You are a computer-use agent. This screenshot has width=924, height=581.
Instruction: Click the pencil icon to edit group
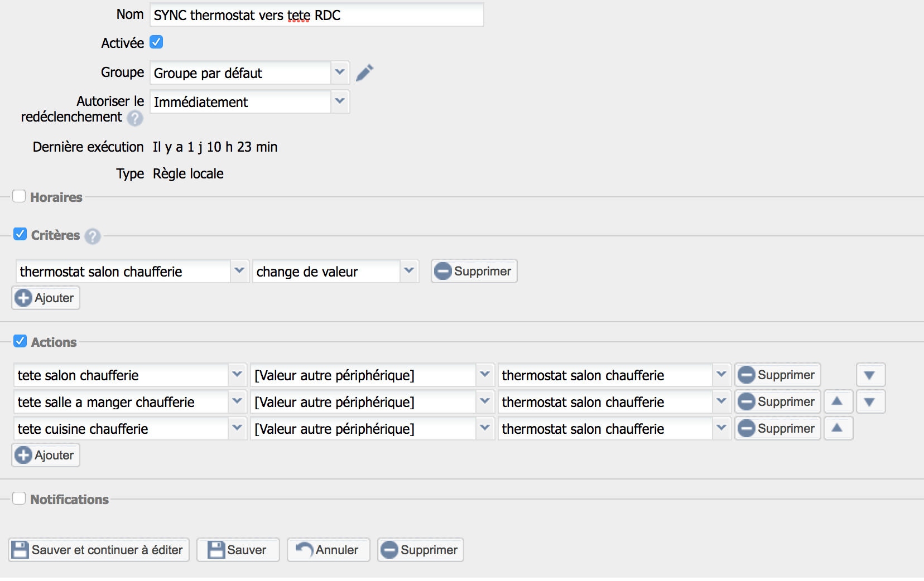[364, 72]
